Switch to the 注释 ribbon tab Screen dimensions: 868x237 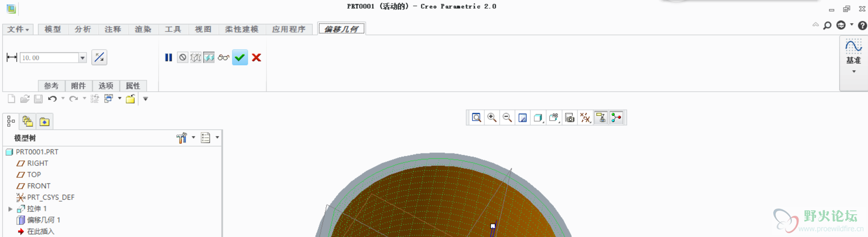click(x=113, y=29)
